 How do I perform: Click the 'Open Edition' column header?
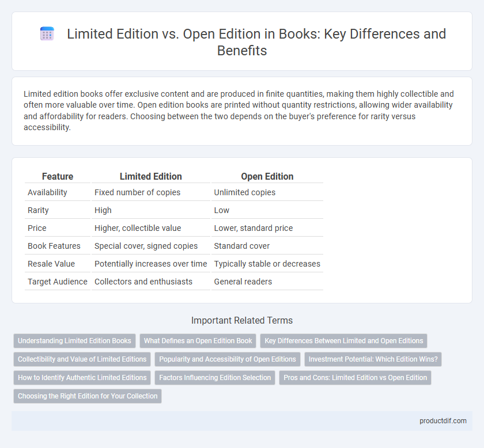click(x=267, y=176)
